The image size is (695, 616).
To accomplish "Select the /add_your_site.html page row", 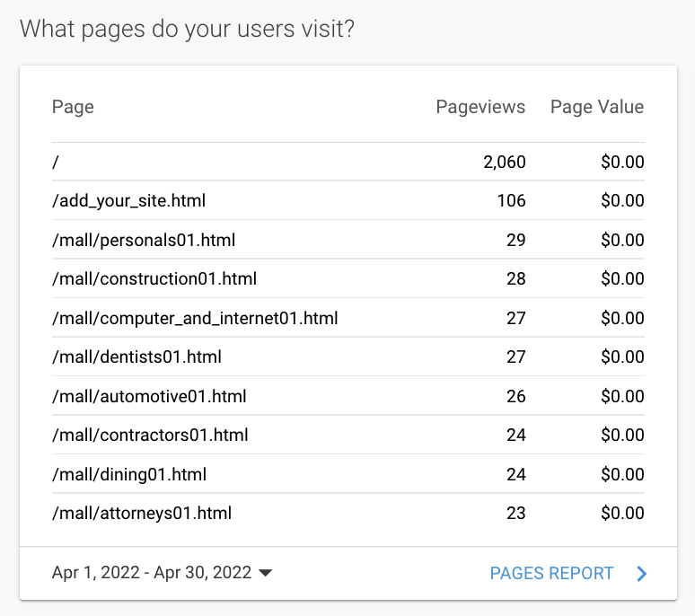I will tap(128, 201).
